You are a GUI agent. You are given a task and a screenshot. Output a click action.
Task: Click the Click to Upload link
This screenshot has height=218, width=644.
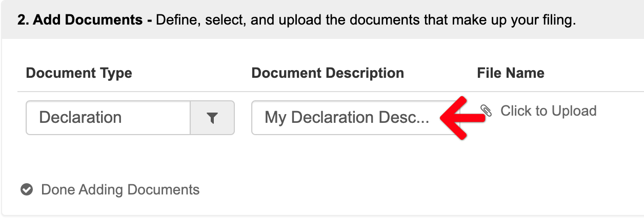pos(548,111)
